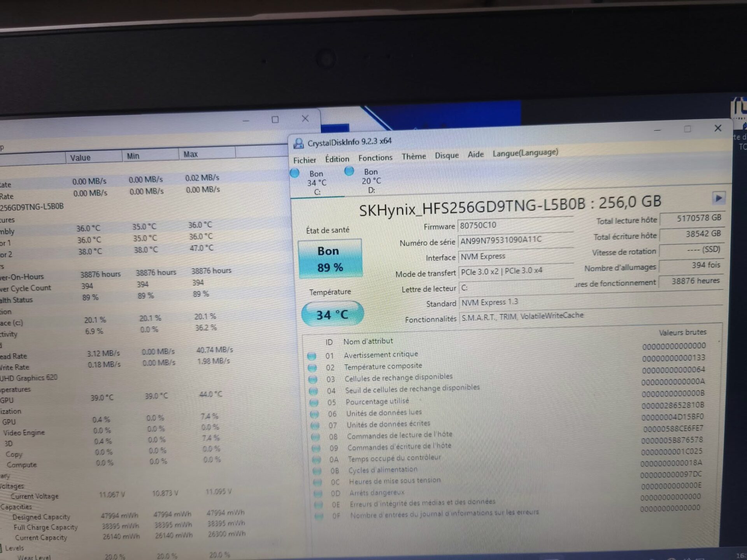Click status dot of Cycles d'alimentation row
This screenshot has width=747, height=560.
(317, 471)
